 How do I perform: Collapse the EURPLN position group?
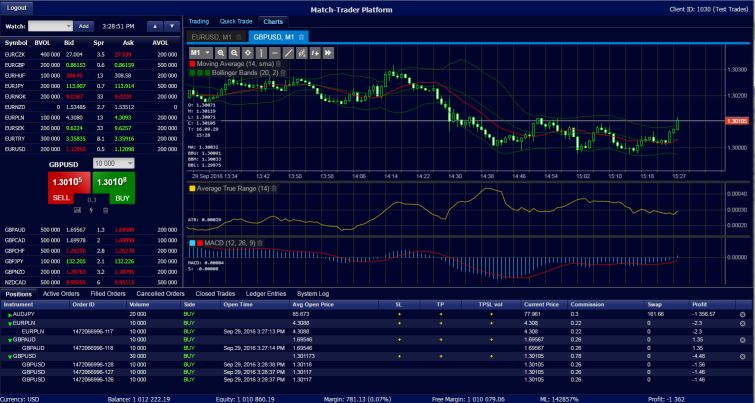point(10,324)
